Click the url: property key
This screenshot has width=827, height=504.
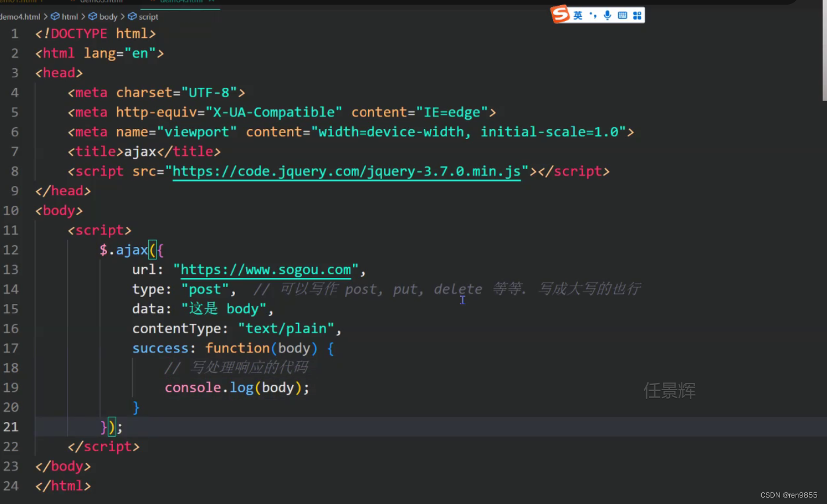148,270
